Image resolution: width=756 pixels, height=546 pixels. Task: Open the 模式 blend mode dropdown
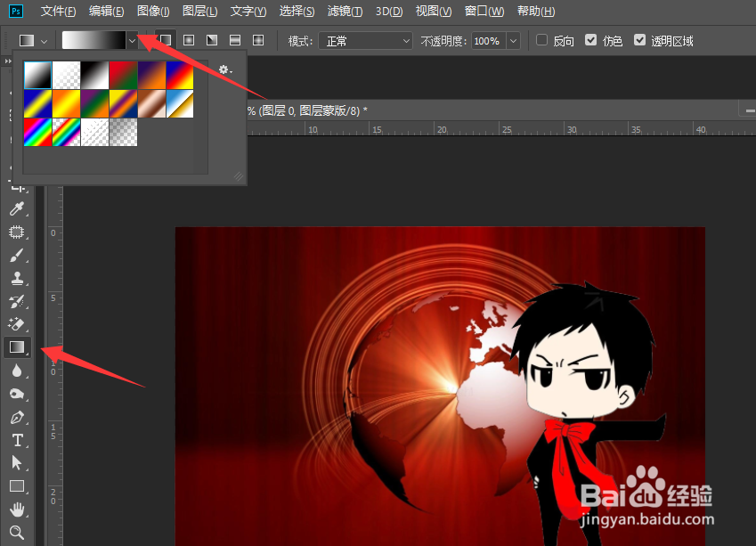(365, 41)
